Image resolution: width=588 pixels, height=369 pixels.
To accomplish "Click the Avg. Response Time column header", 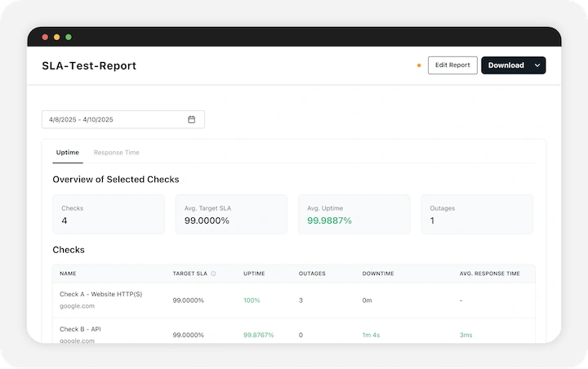I will (x=489, y=273).
